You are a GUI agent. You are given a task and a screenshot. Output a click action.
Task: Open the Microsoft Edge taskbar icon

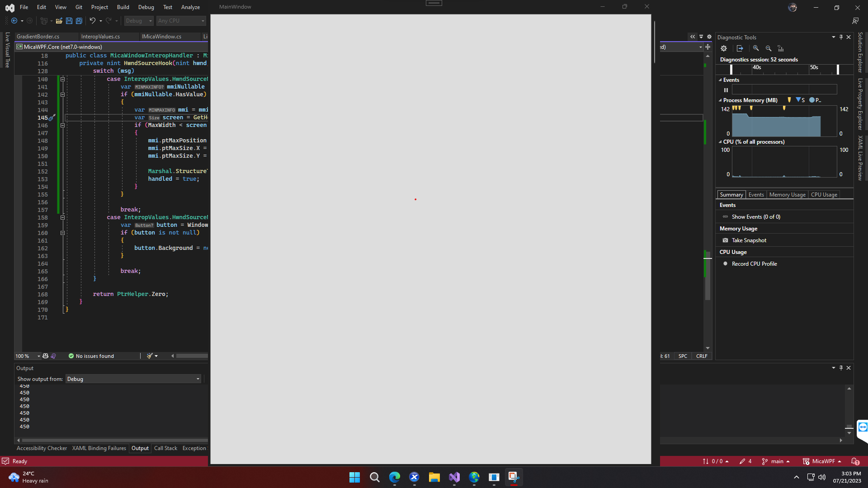coord(395,477)
